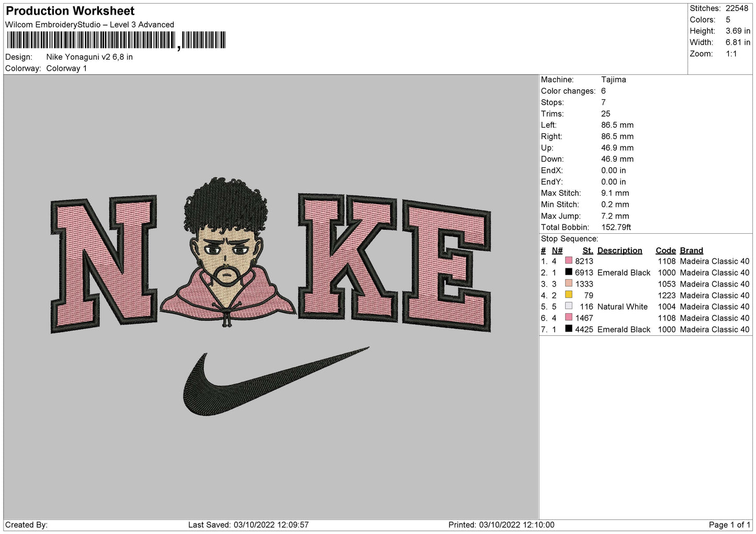Image resolution: width=756 pixels, height=534 pixels.
Task: Click the Up value 46.9 mm
Action: click(617, 148)
